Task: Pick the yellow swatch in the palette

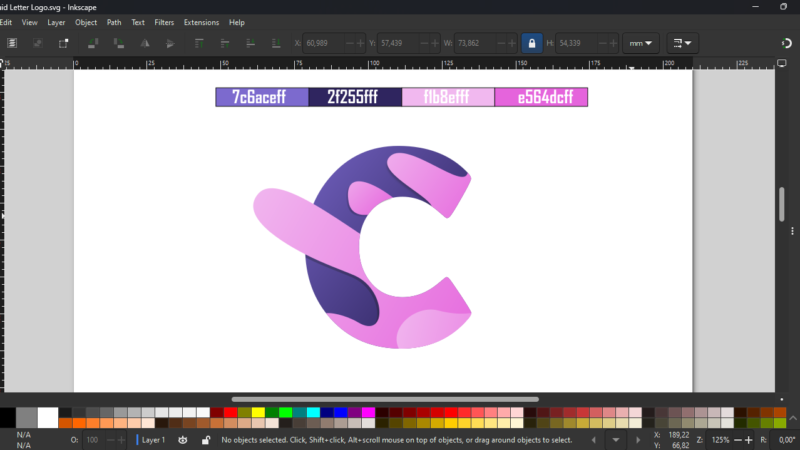Action: click(x=259, y=412)
